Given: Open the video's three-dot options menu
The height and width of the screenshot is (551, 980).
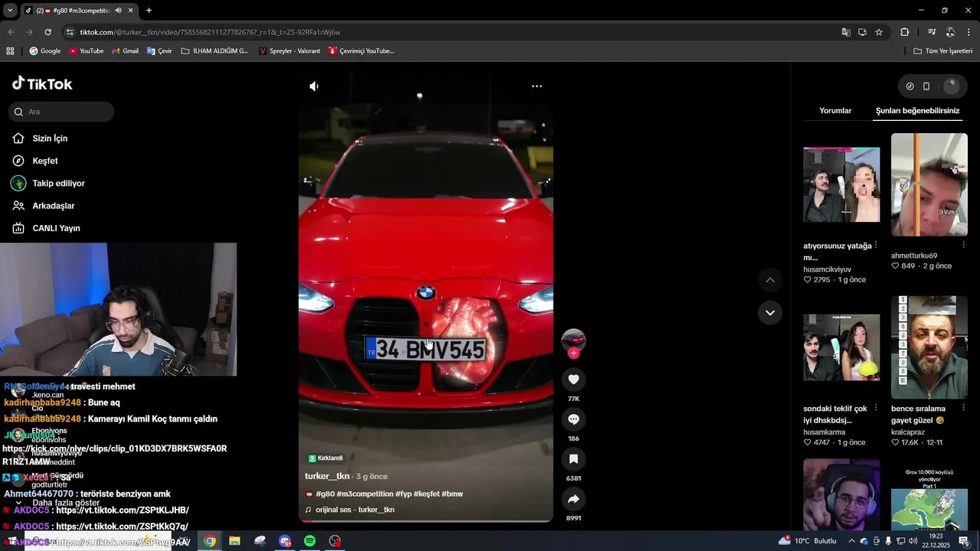Looking at the screenshot, I should [537, 86].
